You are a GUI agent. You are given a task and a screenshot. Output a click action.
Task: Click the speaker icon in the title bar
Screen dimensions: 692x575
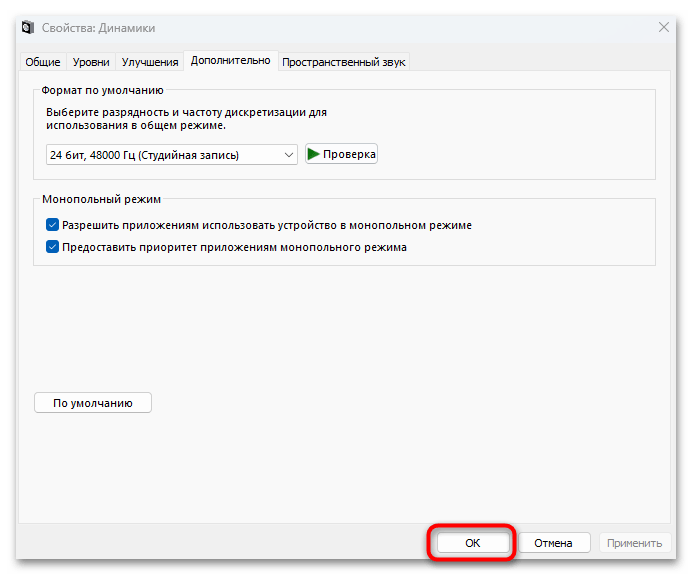[27, 28]
